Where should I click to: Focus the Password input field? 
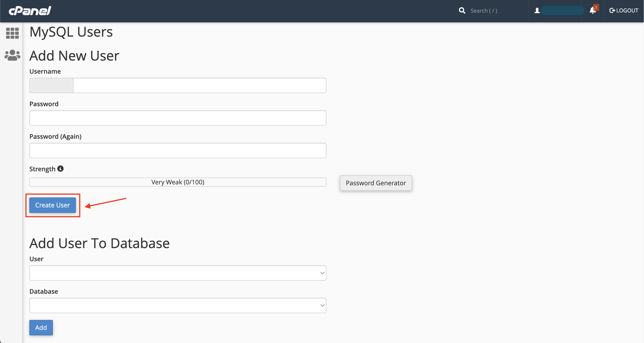pos(177,118)
